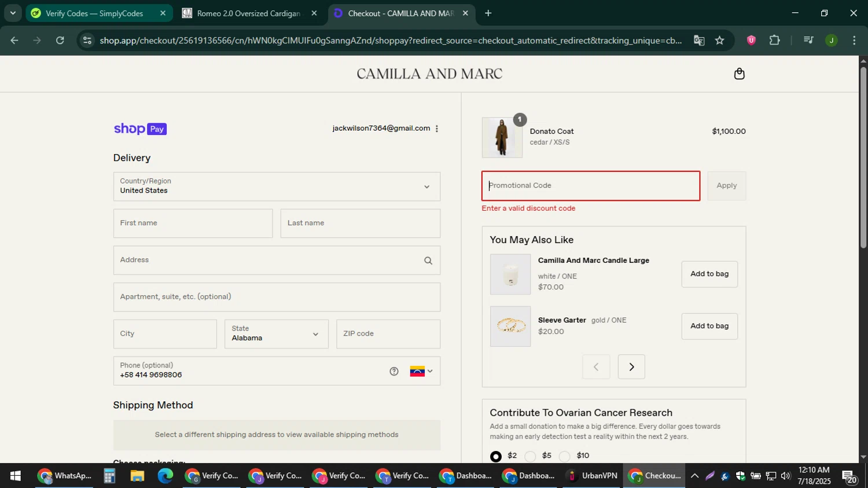Click the translate page icon
868x488 pixels.
[699, 41]
